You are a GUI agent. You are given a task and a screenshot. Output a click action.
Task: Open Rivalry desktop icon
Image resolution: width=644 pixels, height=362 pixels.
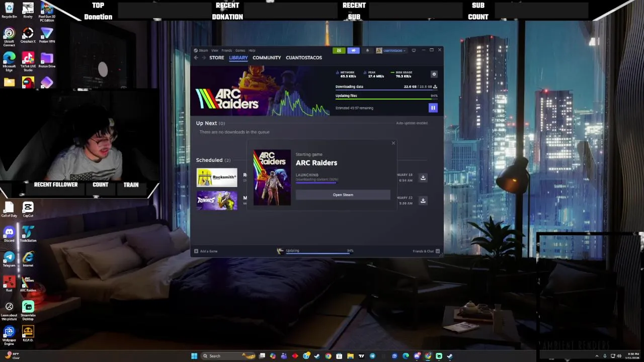[x=28, y=10]
